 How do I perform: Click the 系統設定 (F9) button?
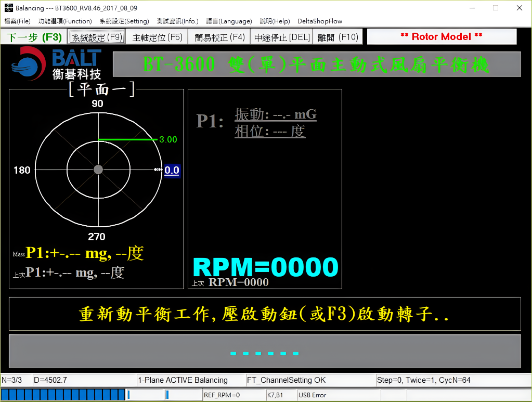[x=97, y=37]
